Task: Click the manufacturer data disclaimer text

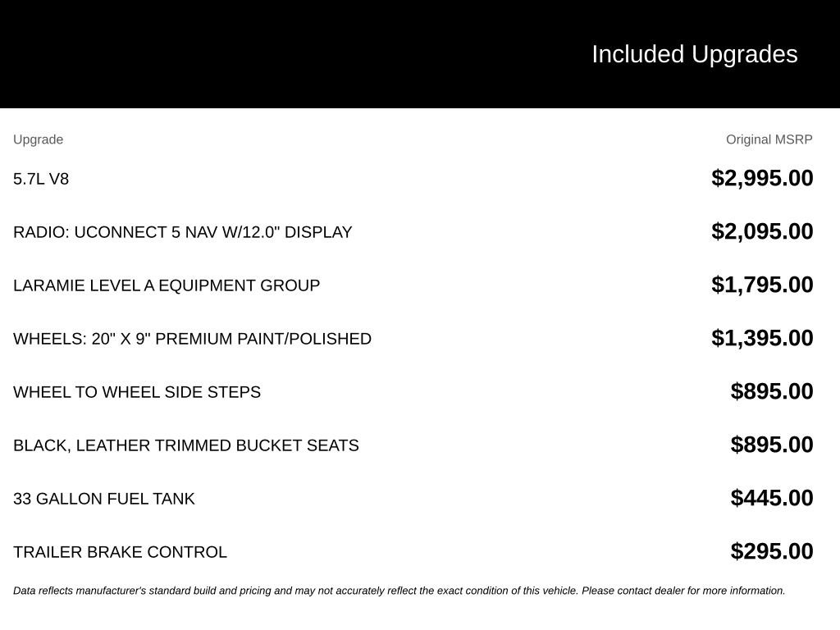Action: pos(399,591)
